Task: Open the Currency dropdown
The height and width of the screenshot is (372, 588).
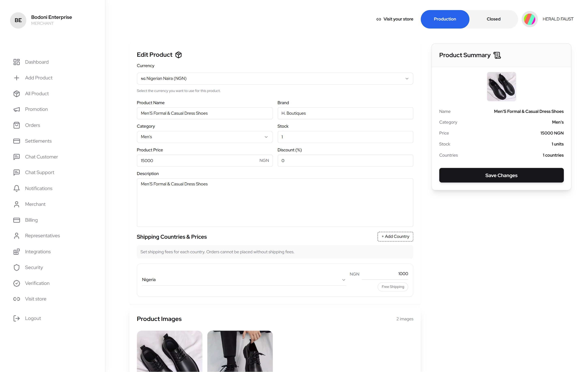Action: click(x=275, y=79)
